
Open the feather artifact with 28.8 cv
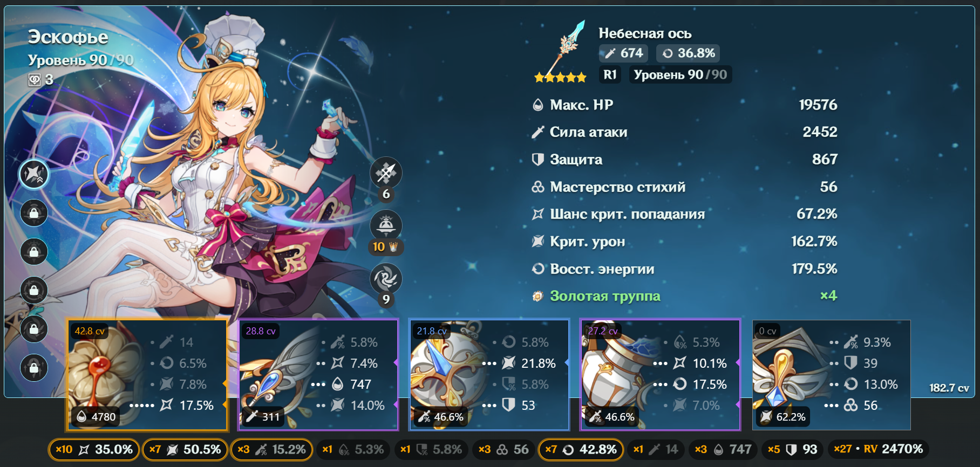(318, 375)
